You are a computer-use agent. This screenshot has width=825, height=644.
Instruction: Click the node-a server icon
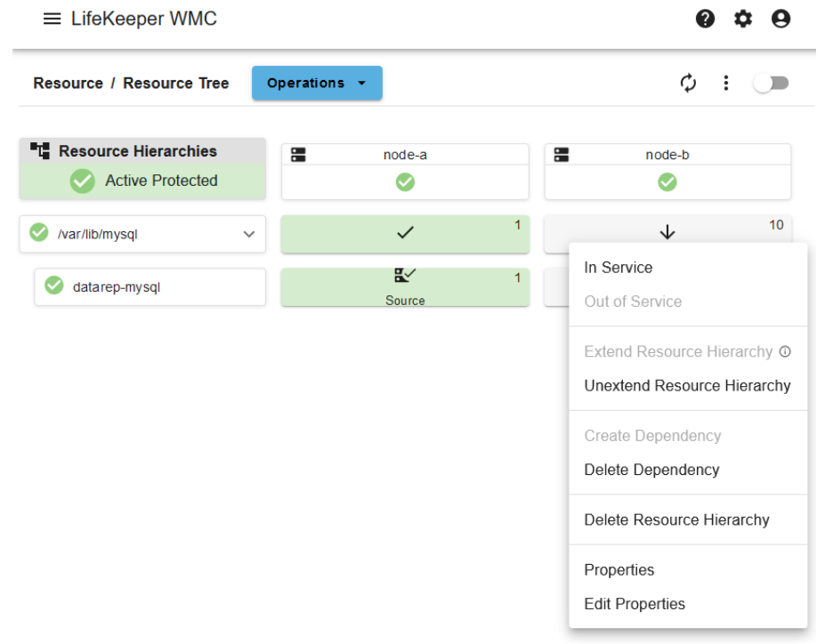299,155
